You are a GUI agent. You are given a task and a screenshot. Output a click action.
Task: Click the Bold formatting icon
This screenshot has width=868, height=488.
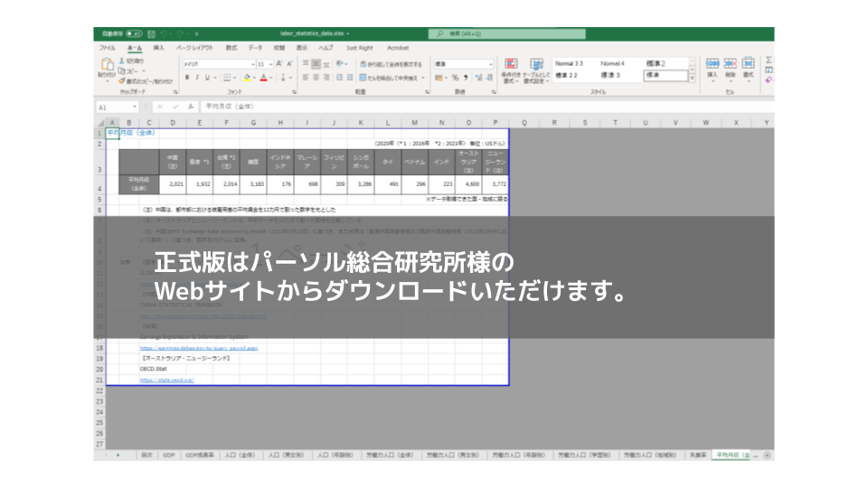click(186, 78)
